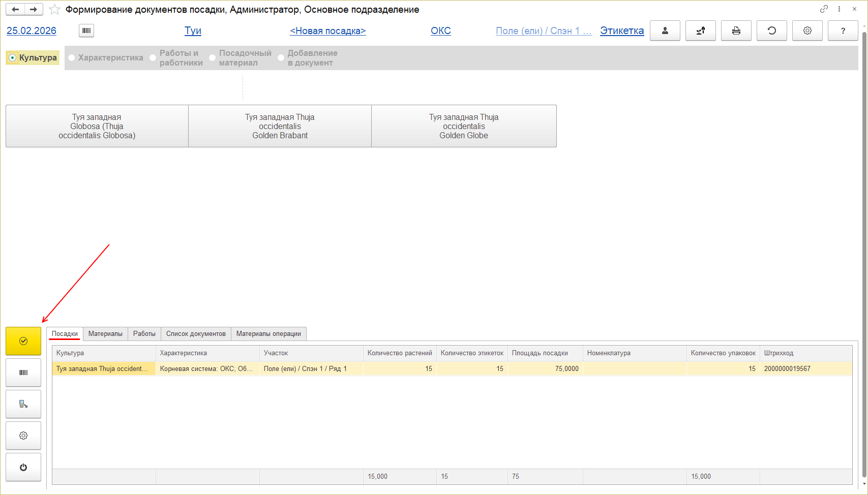Select the barcode cell 2000000019567
Image resolution: width=868 pixels, height=495 pixels.
(x=806, y=369)
